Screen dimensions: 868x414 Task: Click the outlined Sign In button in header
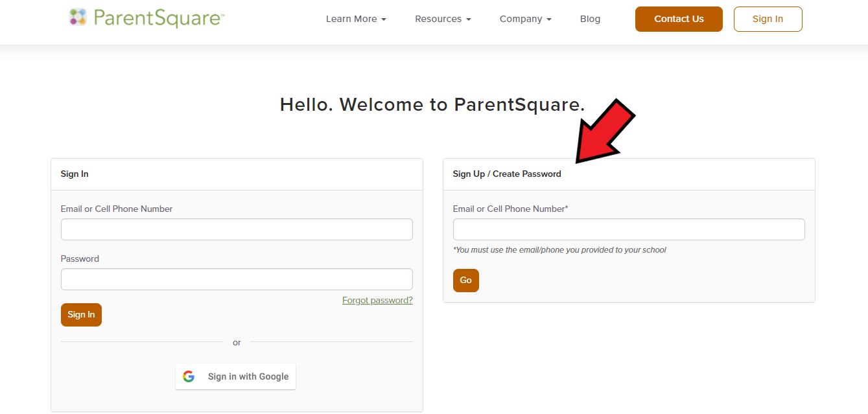768,19
